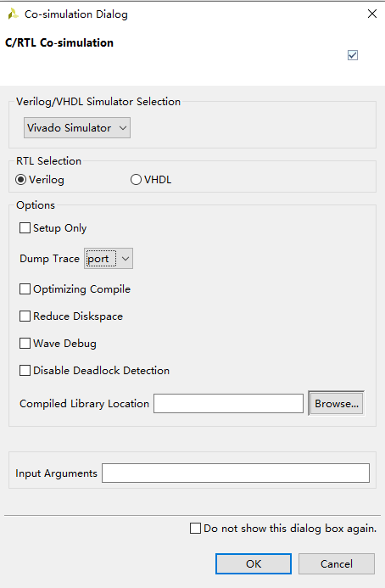Tick the Wave Debug checkbox
Image resolution: width=385 pixels, height=588 pixels.
[25, 343]
